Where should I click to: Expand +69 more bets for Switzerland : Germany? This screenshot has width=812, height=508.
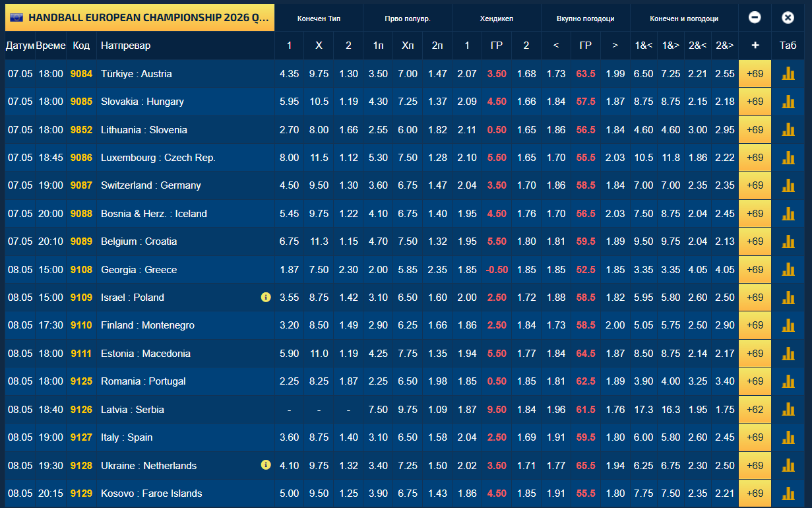point(755,185)
